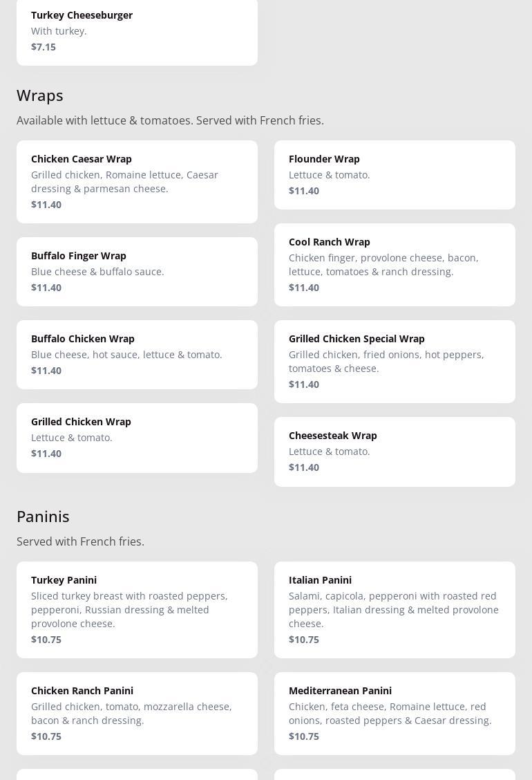The width and height of the screenshot is (532, 780).
Task: Open the Grilled Chicken Wrap item
Action: pyautogui.click(x=137, y=438)
